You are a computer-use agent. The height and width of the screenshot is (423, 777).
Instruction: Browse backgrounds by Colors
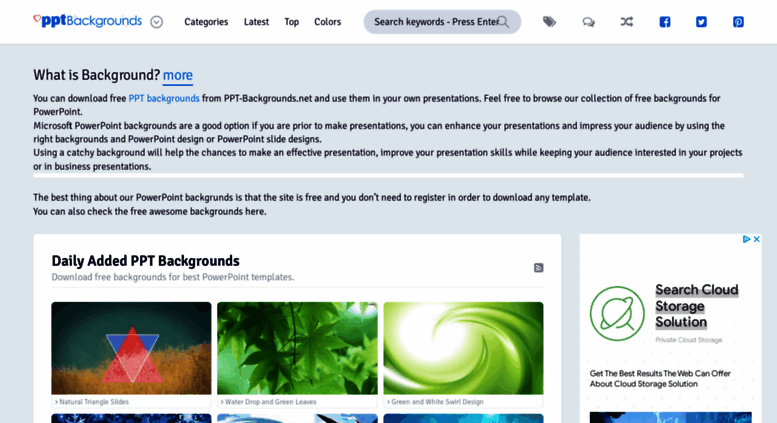(328, 22)
